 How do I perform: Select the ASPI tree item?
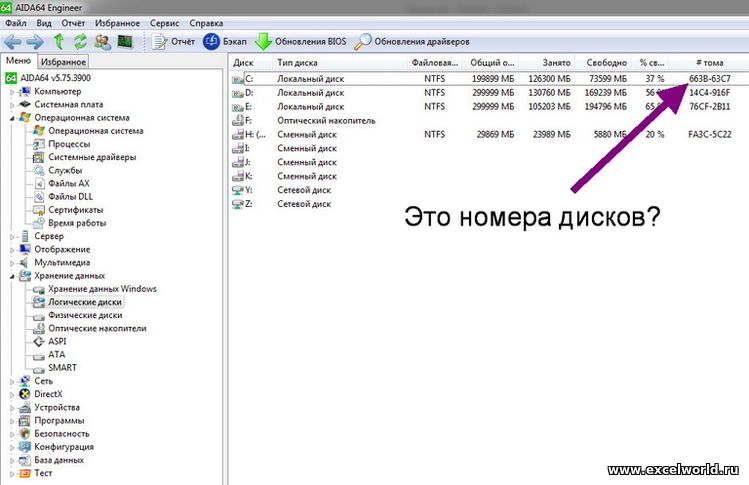(57, 341)
